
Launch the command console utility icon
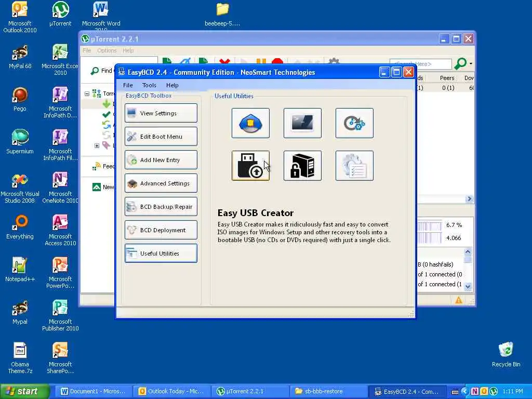coord(302,123)
